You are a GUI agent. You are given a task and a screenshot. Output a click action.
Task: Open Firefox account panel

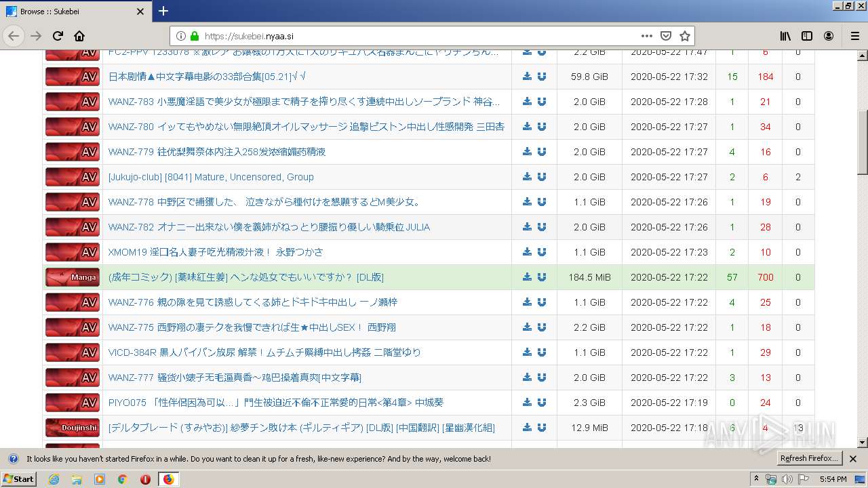tap(829, 36)
